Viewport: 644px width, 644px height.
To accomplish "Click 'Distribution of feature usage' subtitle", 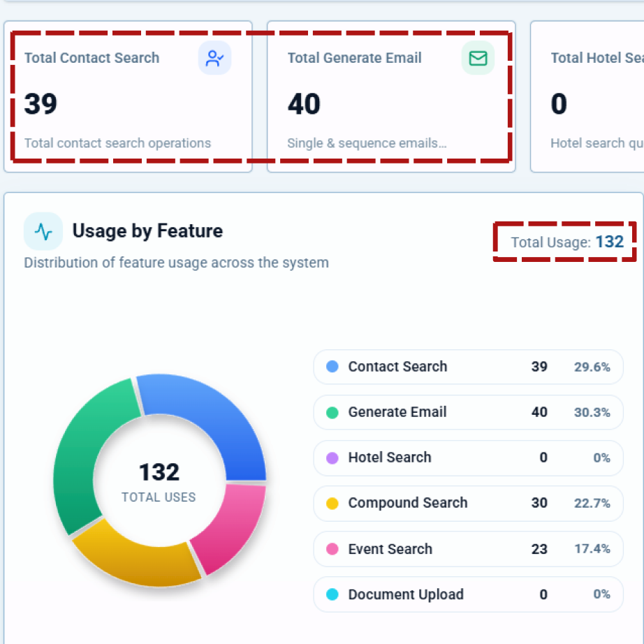I will 176,263.
